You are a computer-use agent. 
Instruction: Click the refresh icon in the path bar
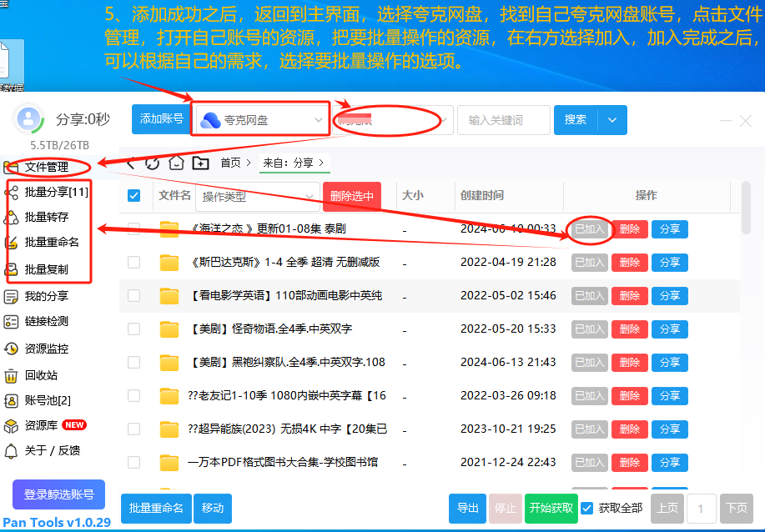click(152, 163)
